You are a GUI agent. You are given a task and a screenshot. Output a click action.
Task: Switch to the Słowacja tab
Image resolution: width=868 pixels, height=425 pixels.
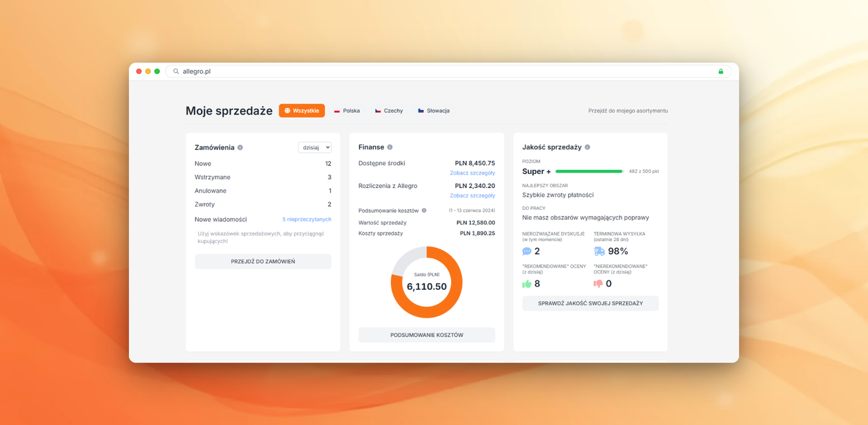point(433,111)
